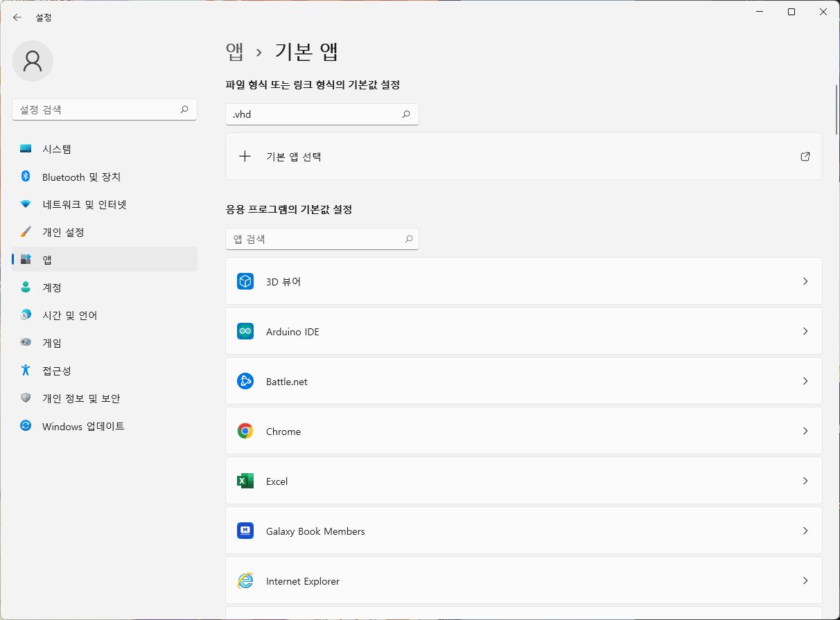
Task: Click the Galaxy Book Members row label
Action: (315, 531)
